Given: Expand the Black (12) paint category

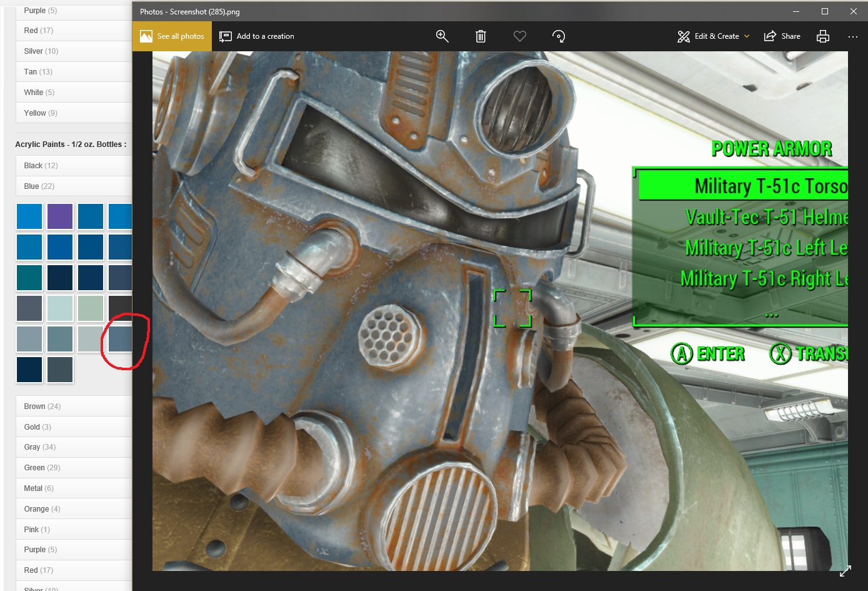Looking at the screenshot, I should pyautogui.click(x=74, y=166).
